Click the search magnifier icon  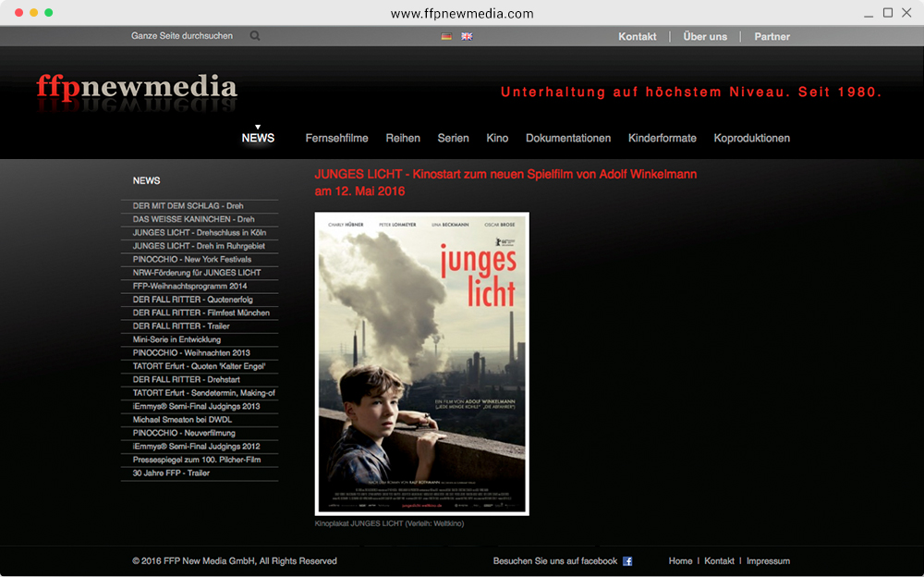point(255,36)
